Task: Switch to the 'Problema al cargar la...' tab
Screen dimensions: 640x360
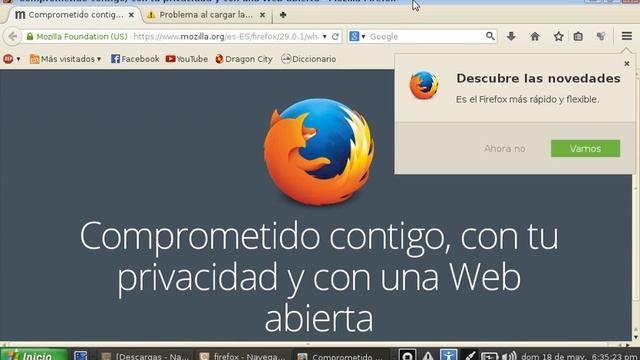Action: (x=206, y=15)
